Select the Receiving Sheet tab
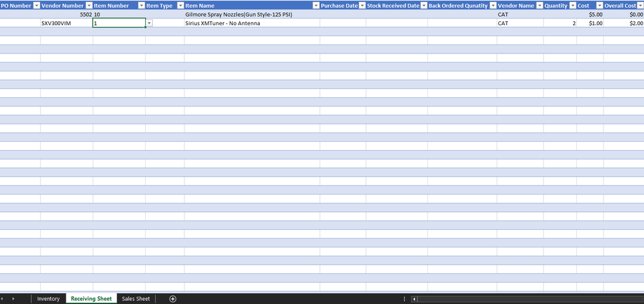Screen dimensions: 644x304 tap(91, 299)
